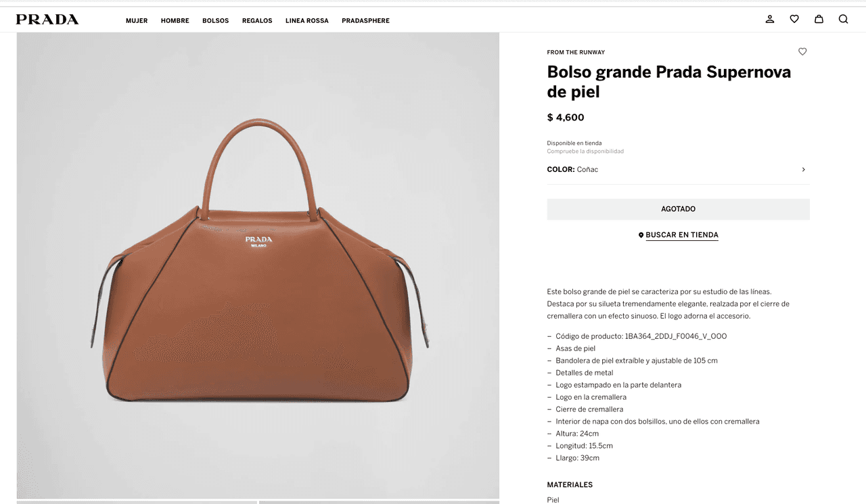Go to LINEA ROSSA section
This screenshot has height=504, width=866.
pyautogui.click(x=307, y=21)
